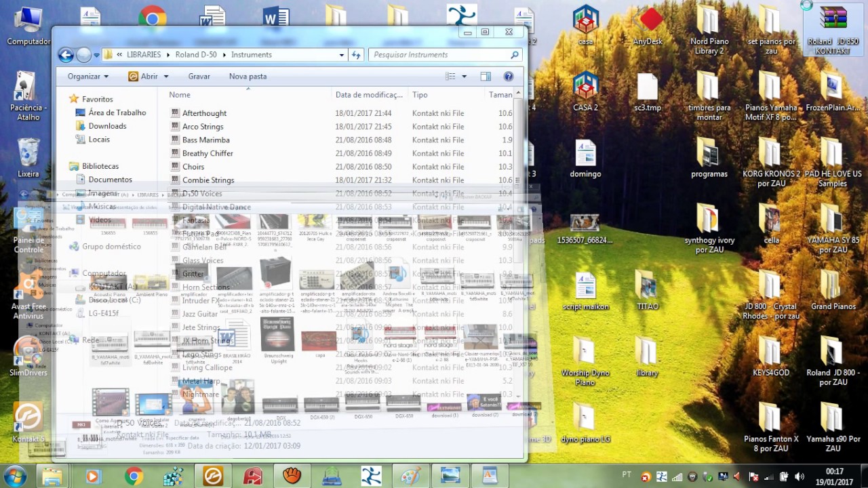This screenshot has width=868, height=488.
Task: Sort files by the Nome column
Action: 180,95
